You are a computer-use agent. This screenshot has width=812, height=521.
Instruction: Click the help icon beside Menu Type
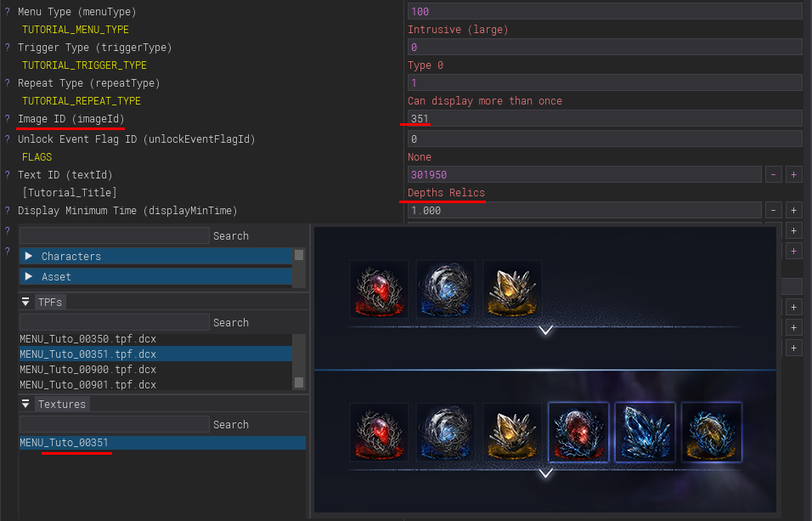8,11
